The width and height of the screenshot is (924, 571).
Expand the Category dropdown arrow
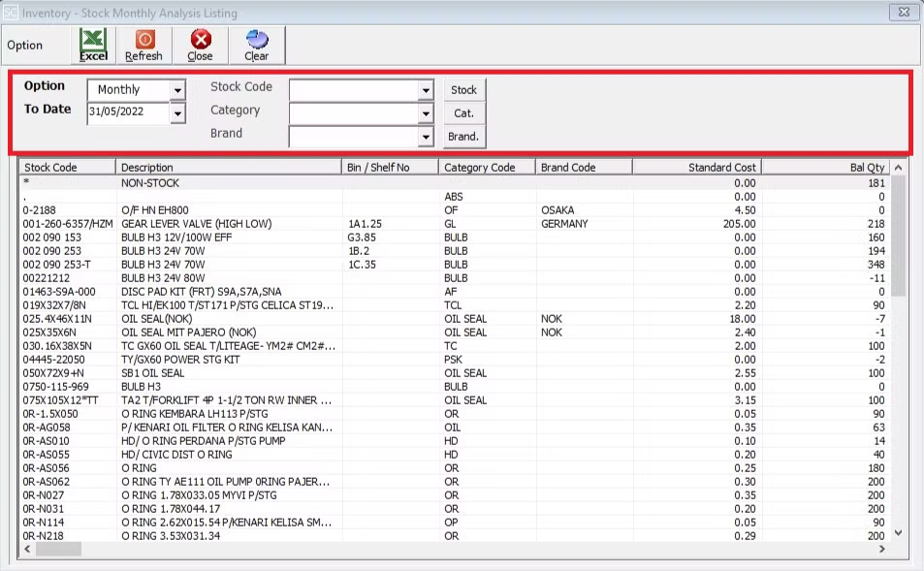[x=426, y=113]
